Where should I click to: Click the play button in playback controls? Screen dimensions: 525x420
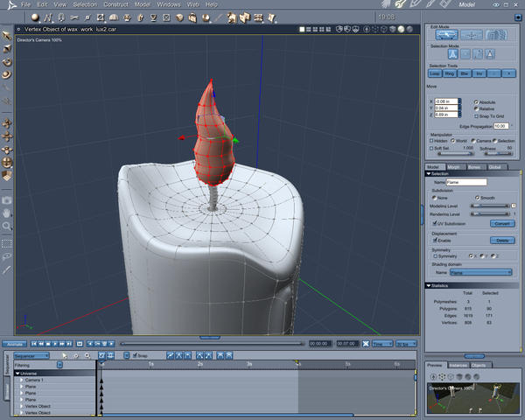[x=55, y=344]
